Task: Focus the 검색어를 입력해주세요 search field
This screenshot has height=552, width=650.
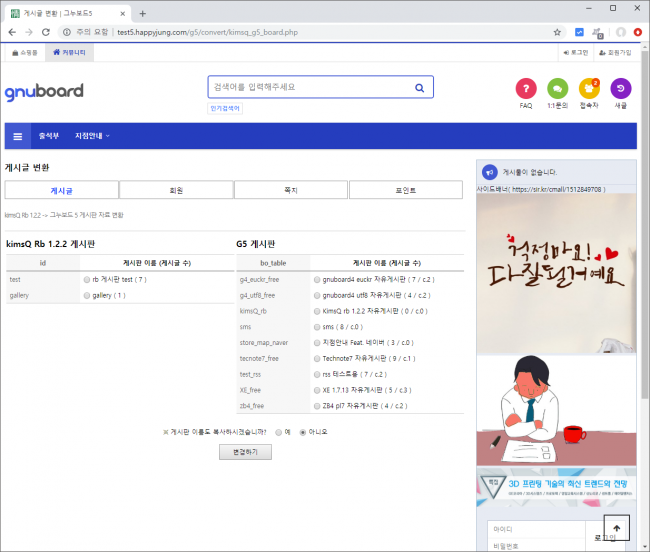Action: tap(310, 88)
